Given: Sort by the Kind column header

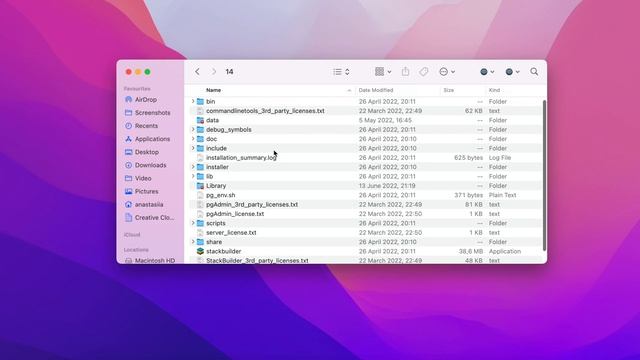Looking at the screenshot, I should click(494, 90).
